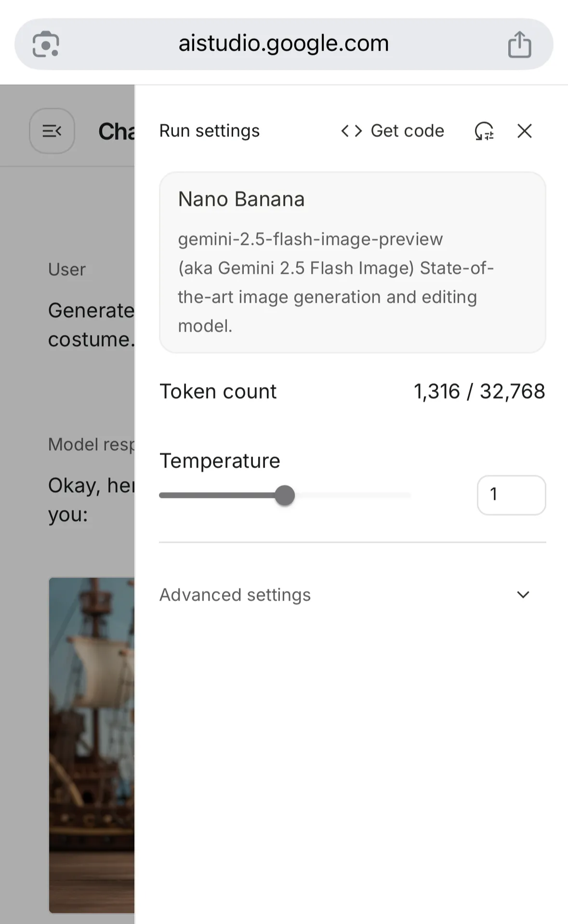568x924 pixels.
Task: Click the Get code button label
Action: [x=407, y=131]
